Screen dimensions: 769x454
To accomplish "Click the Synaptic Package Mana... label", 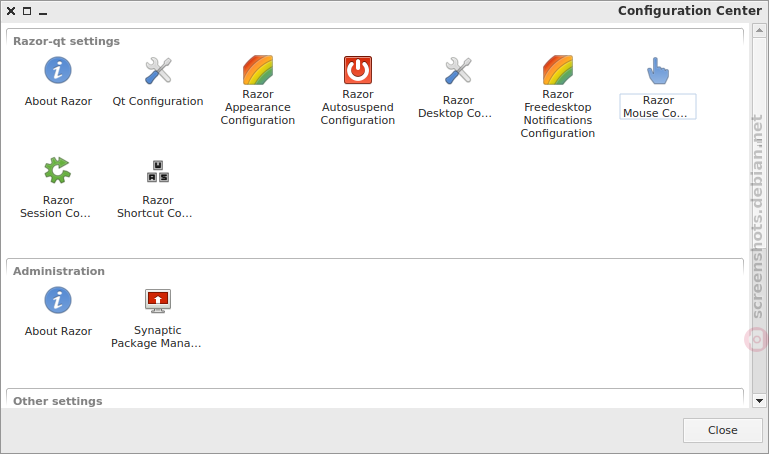I will pos(157,337).
